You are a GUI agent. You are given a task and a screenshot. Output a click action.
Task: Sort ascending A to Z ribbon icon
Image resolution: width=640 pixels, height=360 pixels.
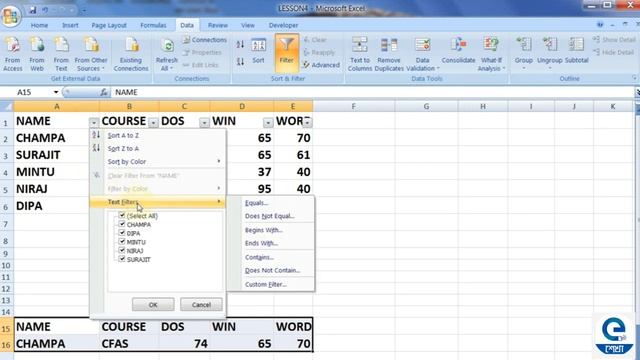[x=240, y=44]
